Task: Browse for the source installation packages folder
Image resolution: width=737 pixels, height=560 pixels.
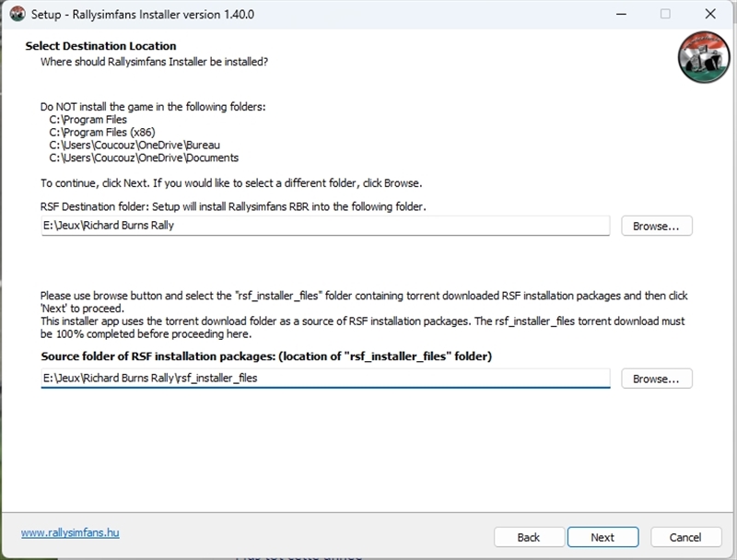Action: [x=656, y=379]
